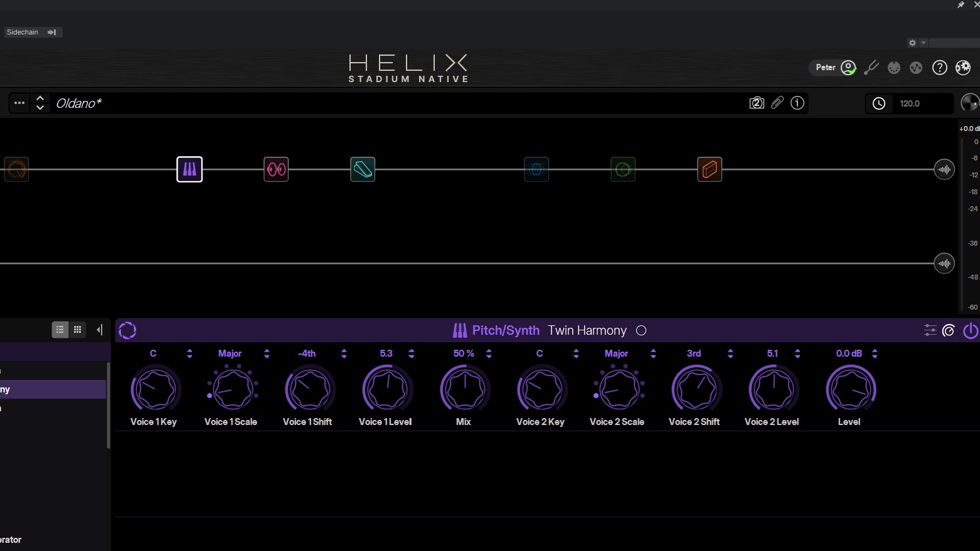Click the Voice 1 Shift knob
This screenshot has width=980, height=551.
coord(310,389)
